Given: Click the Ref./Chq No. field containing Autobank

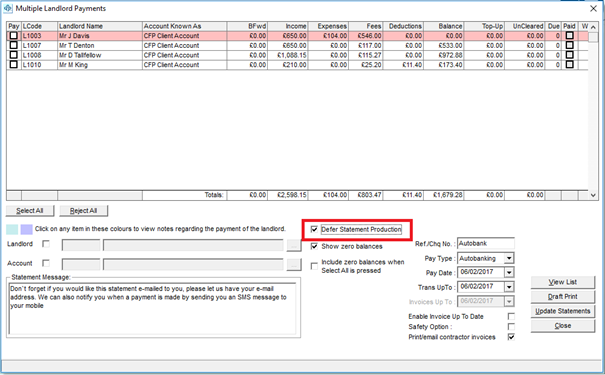Looking at the screenshot, I should coord(486,243).
